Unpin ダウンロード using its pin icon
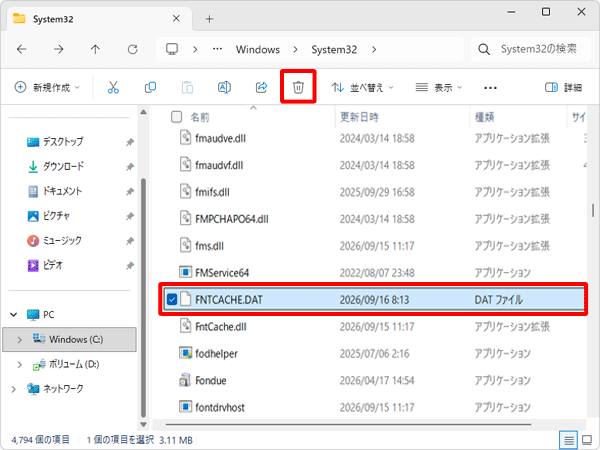The image size is (600, 450). (x=130, y=167)
